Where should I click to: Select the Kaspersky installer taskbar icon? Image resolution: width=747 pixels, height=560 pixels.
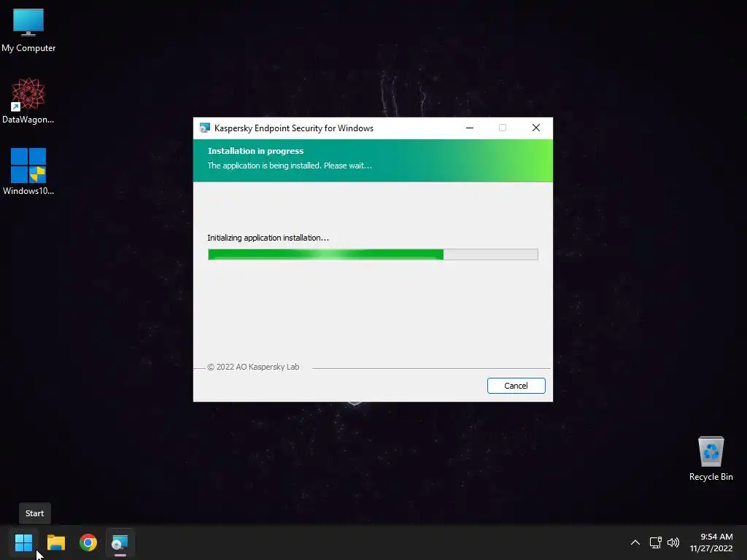click(120, 542)
